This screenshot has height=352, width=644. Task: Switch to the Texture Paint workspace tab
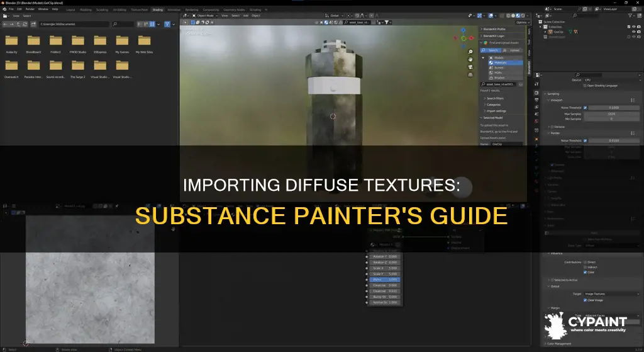(x=139, y=10)
